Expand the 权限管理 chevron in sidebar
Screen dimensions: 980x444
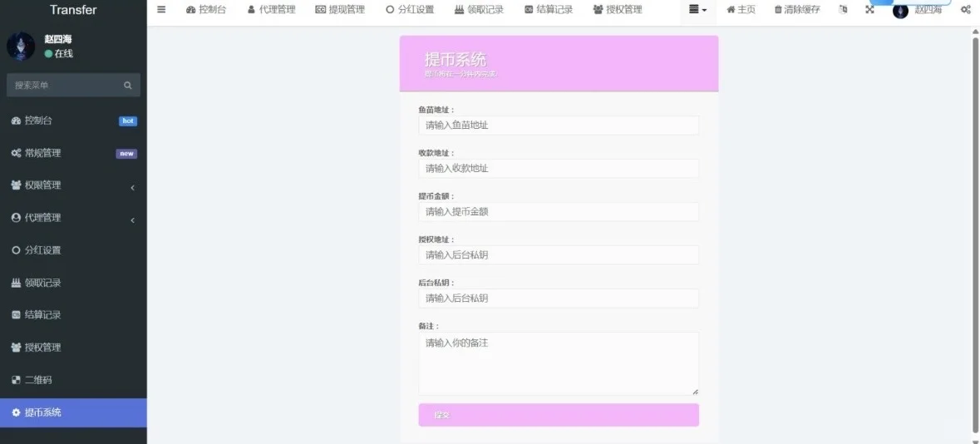click(x=132, y=187)
